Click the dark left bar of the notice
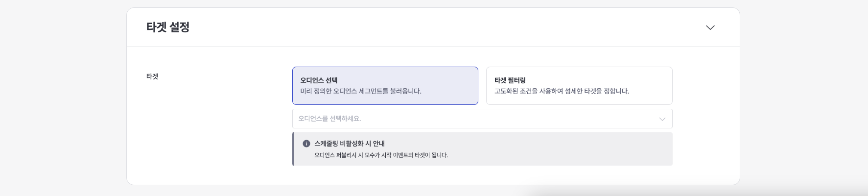Viewport: 868px width, 196px height. click(x=293, y=149)
